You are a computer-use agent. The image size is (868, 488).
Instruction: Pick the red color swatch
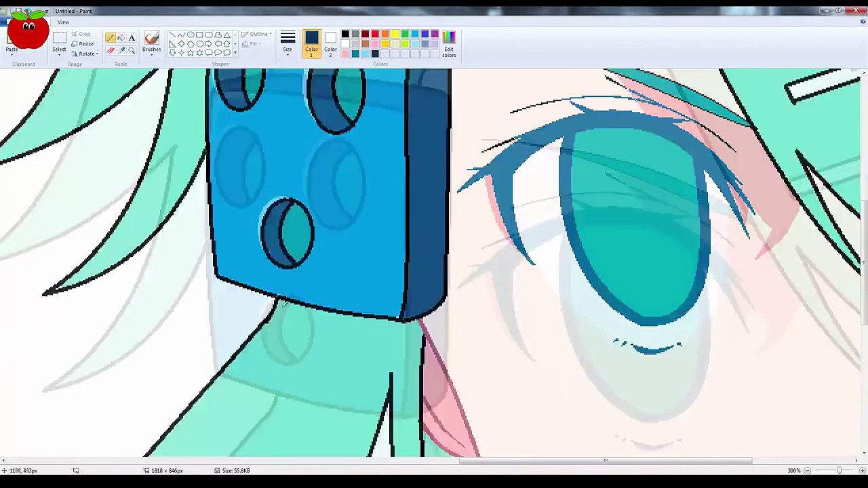(375, 34)
